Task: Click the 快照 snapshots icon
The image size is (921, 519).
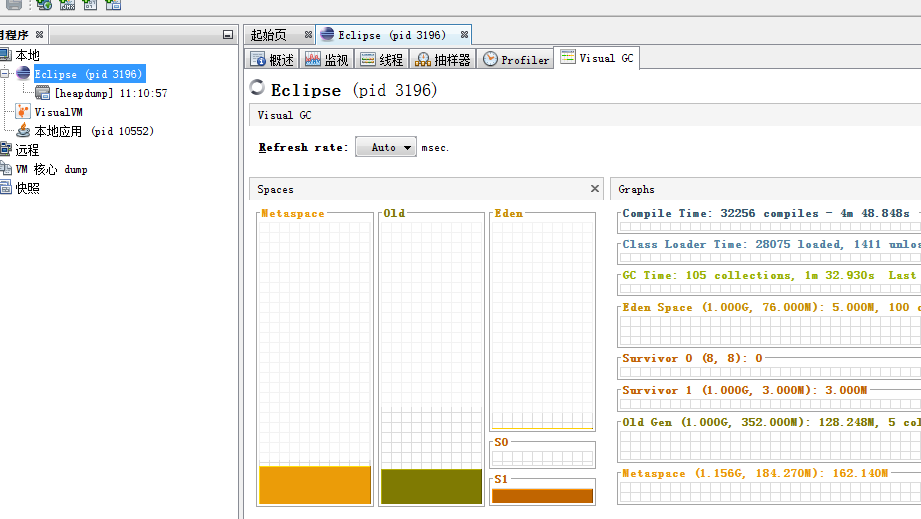Action: pos(5,187)
